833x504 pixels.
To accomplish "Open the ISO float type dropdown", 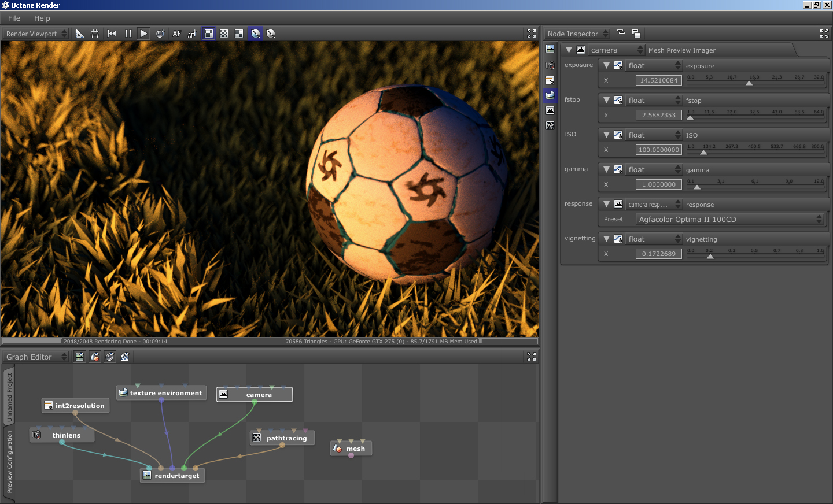I will click(654, 135).
